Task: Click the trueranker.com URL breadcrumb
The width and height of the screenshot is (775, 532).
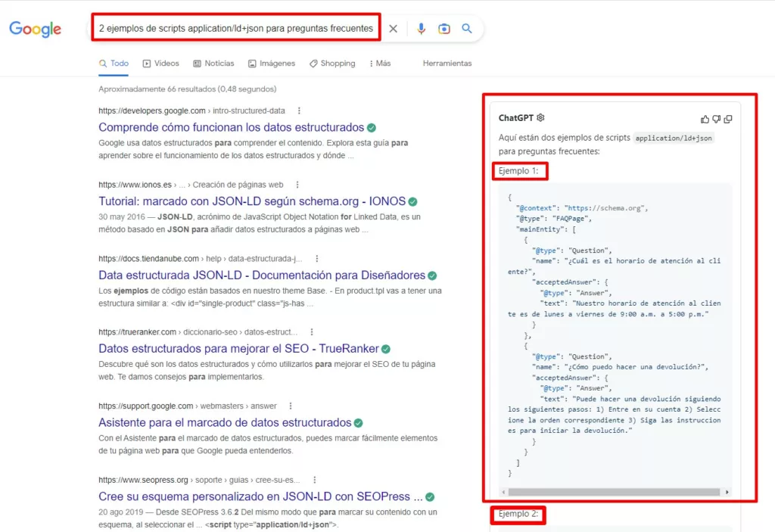Action: (198, 331)
